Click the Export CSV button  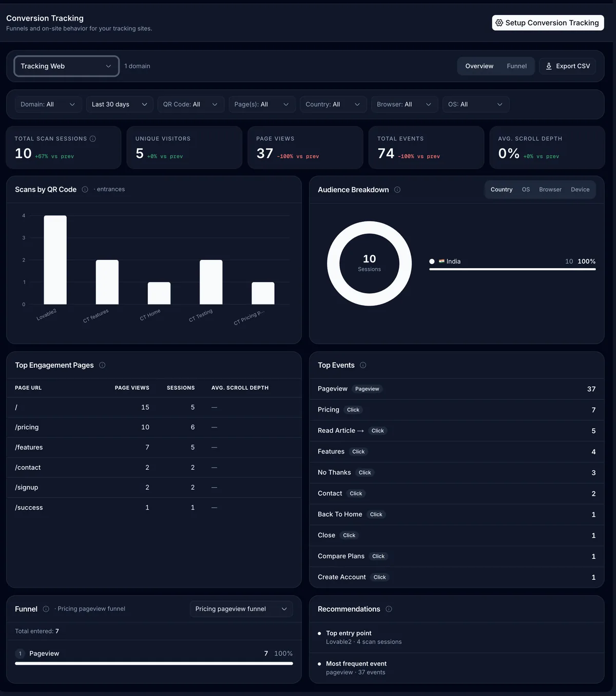[567, 66]
